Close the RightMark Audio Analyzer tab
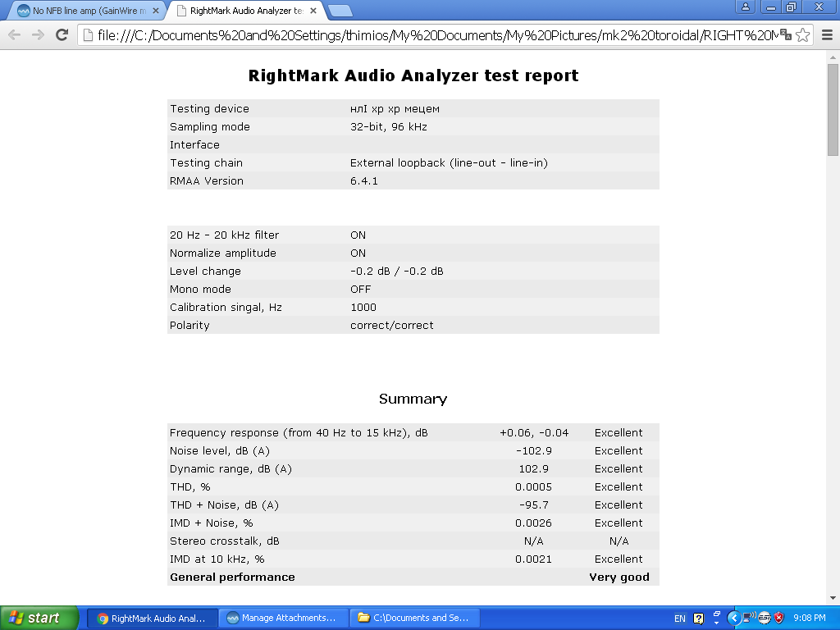This screenshot has height=630, width=840. click(x=313, y=11)
